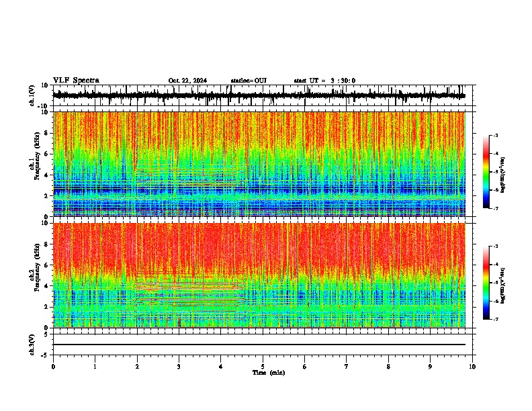Click the ch.2 colorbar units label
The width and height of the screenshot is (532, 411).
tap(502, 285)
